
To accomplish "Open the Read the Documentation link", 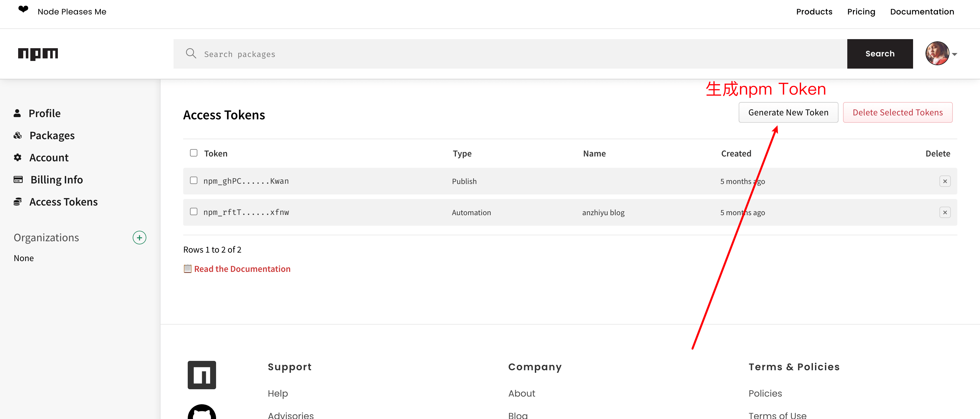I will click(242, 269).
